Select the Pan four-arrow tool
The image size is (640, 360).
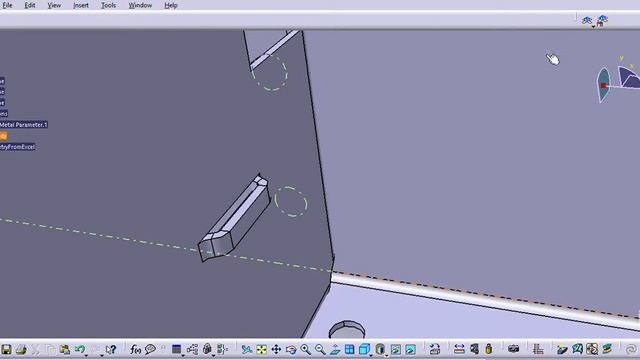pos(276,349)
